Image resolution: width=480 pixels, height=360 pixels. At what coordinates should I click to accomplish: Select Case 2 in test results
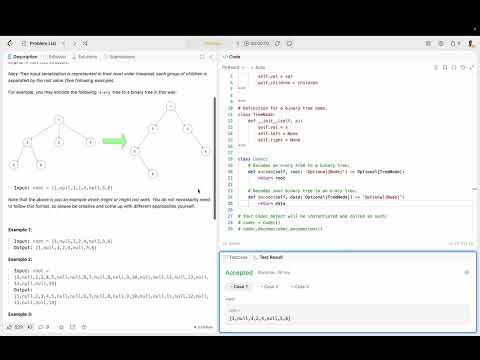click(269, 286)
